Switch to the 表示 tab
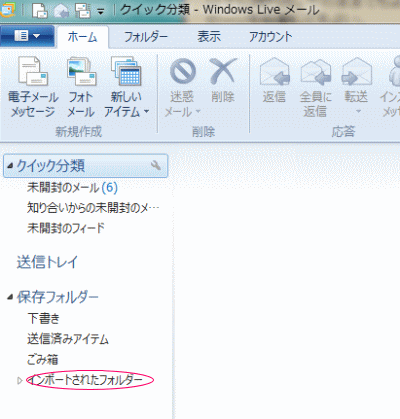The width and height of the screenshot is (400, 419). [209, 36]
